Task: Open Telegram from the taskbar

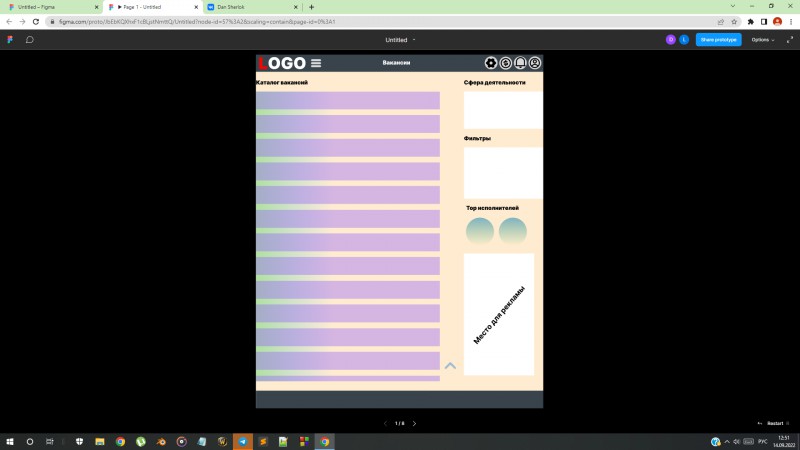Action: tap(243, 442)
